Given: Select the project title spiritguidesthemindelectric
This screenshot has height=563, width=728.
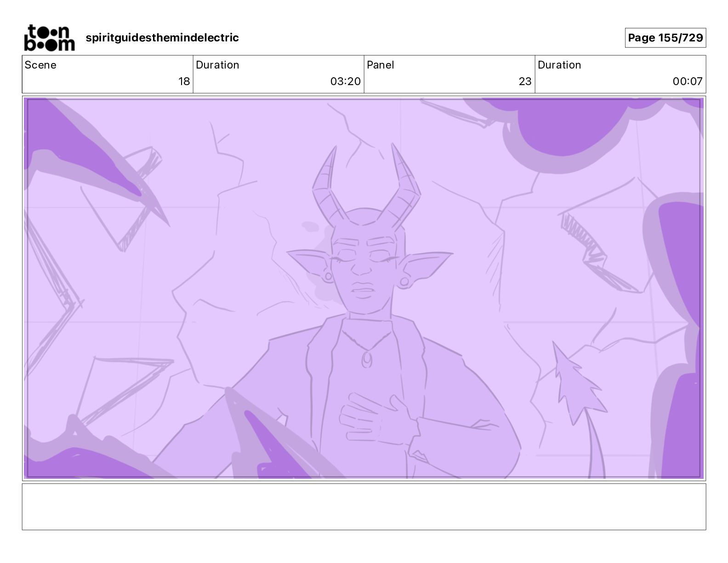Looking at the screenshot, I should click(162, 38).
